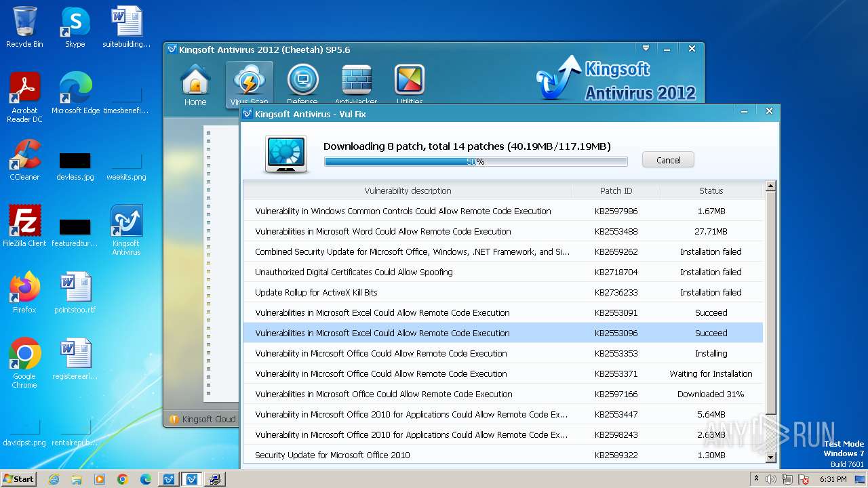Screen dimensions: 868x488
Task: Select Update Rollup for ActiveX Kill Bits
Action: pyautogui.click(x=503, y=292)
